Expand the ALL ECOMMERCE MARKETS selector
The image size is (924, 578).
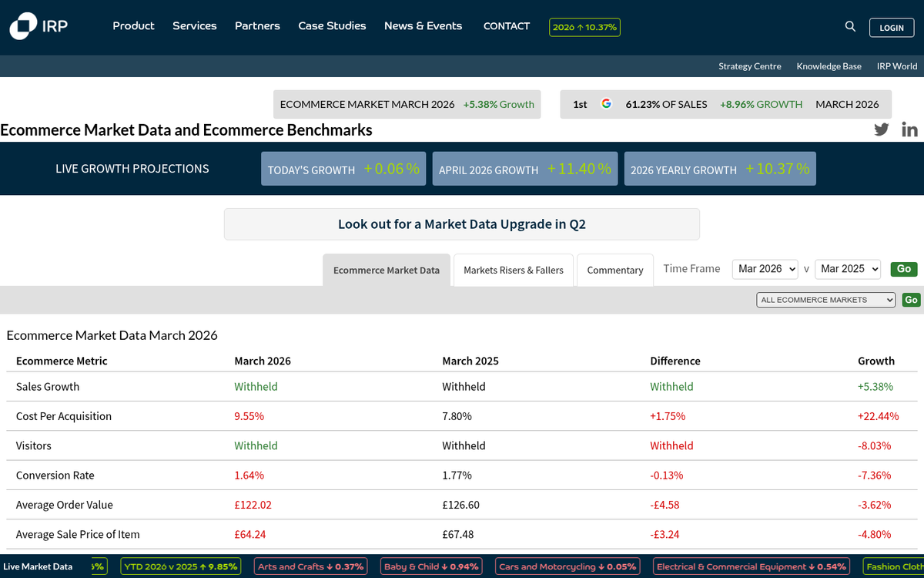(825, 299)
